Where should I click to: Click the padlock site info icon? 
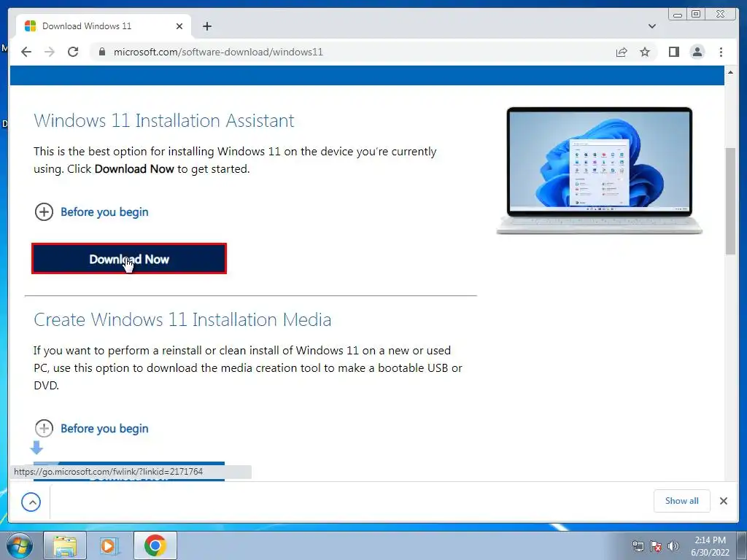point(101,52)
